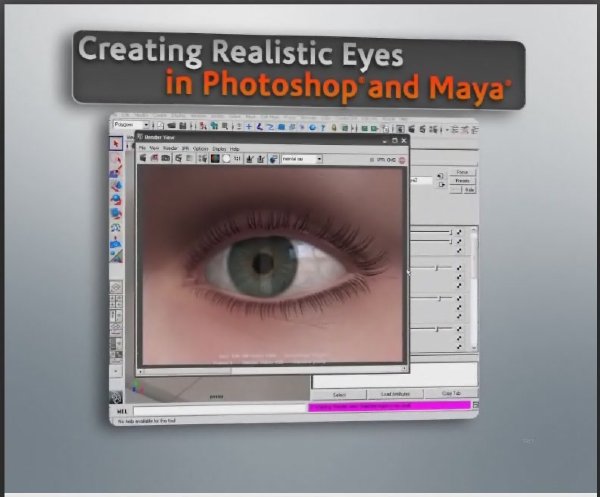Start an IPR render from Render View toolbar
The width and height of the screenshot is (600, 497).
tap(178, 158)
